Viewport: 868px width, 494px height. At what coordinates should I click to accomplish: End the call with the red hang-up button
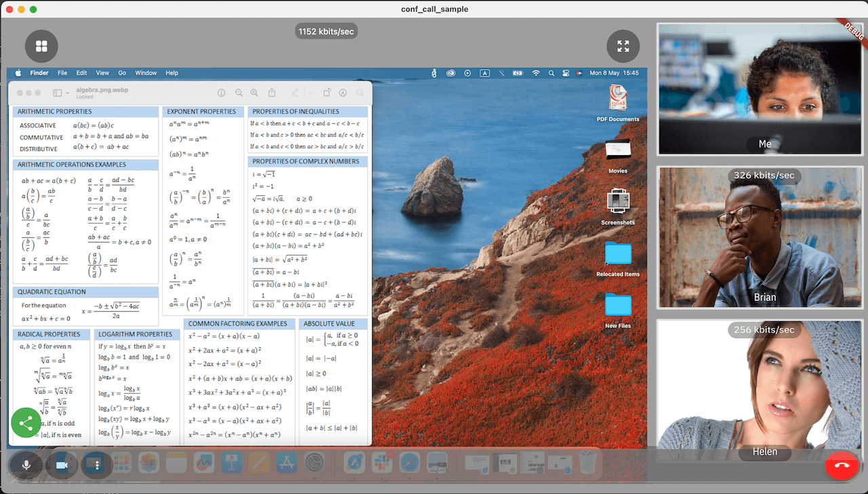(842, 465)
